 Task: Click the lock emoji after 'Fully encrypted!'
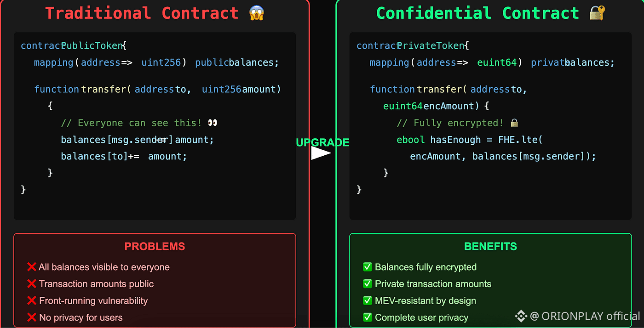coord(514,123)
